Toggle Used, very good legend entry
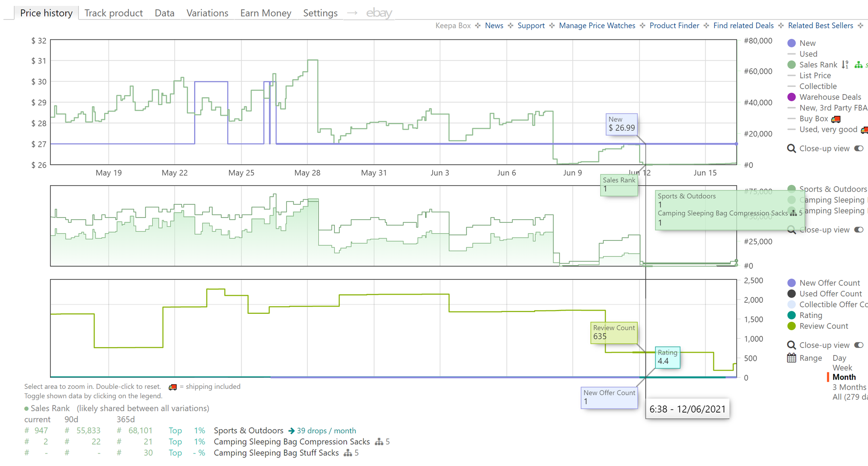868x466 pixels. 828,129
